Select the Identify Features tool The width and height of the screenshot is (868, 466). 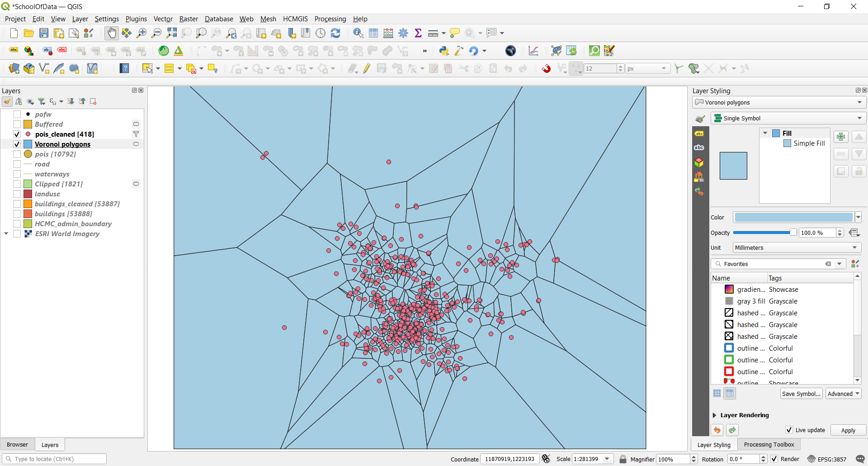[x=359, y=33]
